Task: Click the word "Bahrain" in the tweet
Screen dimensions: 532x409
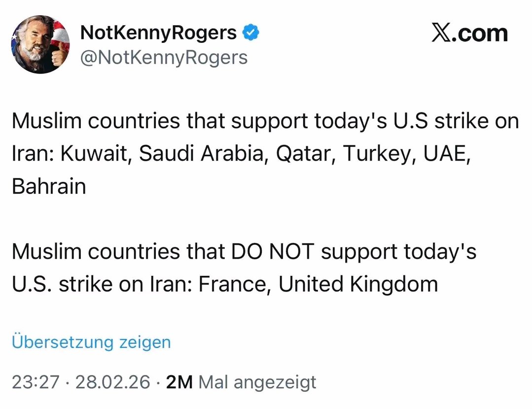Action: click(49, 186)
